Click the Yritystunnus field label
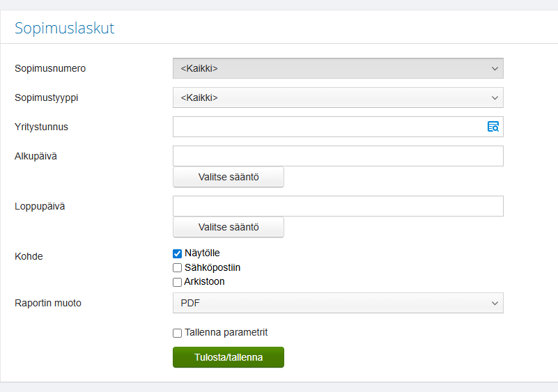 tap(41, 127)
